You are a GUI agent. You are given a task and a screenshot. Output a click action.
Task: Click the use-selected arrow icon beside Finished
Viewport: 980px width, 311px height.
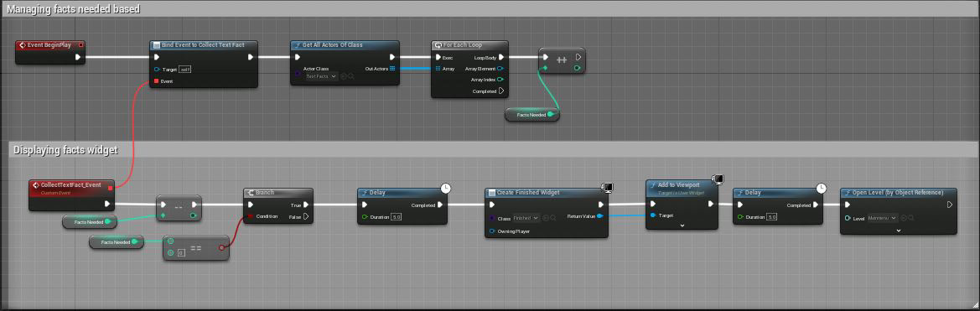(x=546, y=218)
